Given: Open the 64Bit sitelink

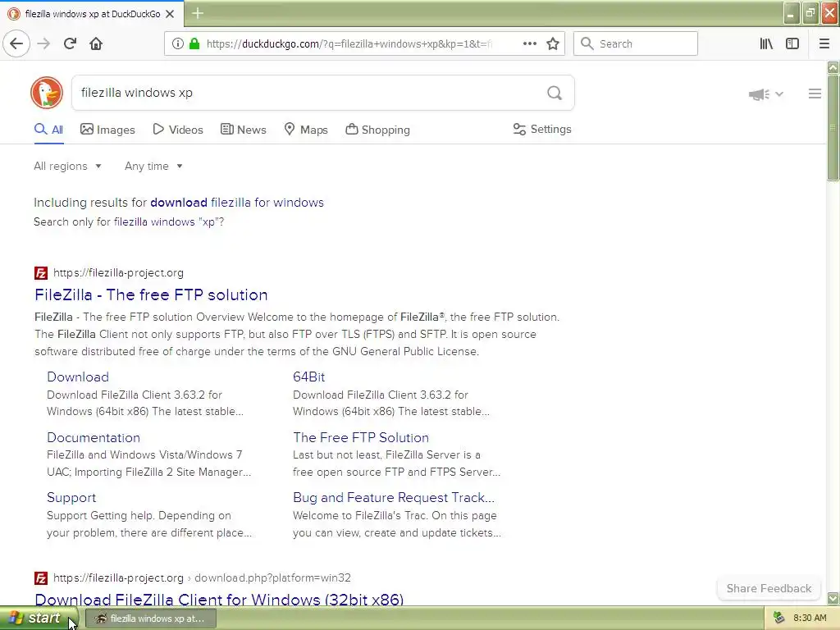Looking at the screenshot, I should [x=308, y=377].
